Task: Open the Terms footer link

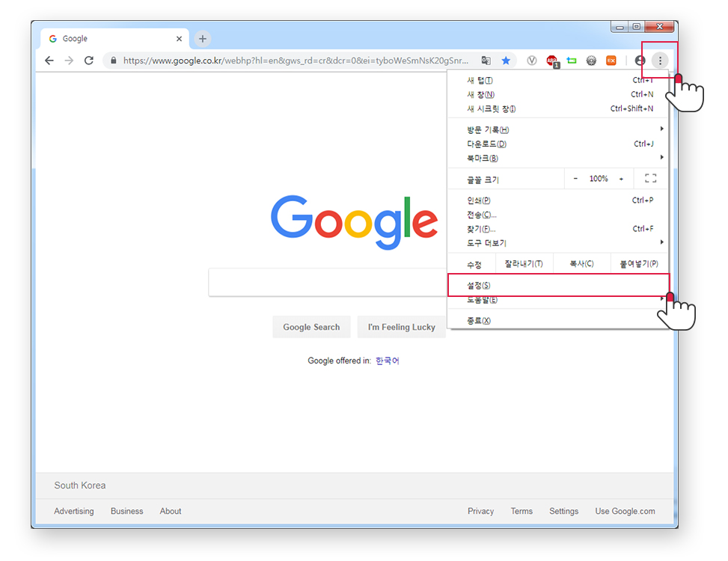Action: click(x=521, y=511)
